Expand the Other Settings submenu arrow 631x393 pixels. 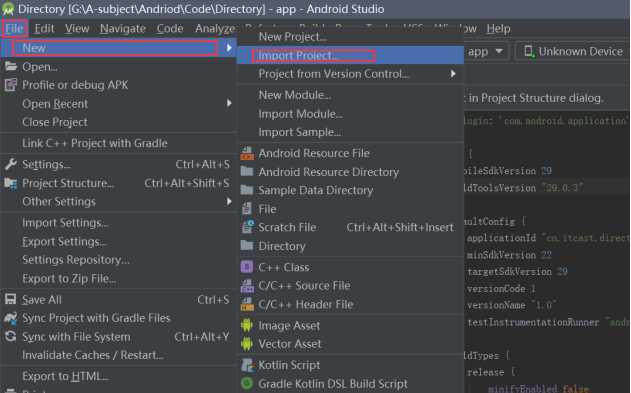(x=229, y=201)
